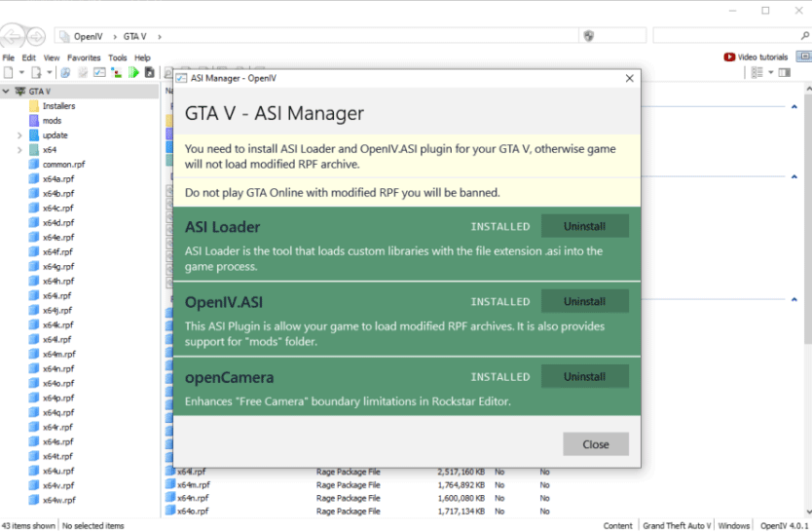The width and height of the screenshot is (812, 532).
Task: Select x64a.rpf in the tree
Action: pos(58,178)
